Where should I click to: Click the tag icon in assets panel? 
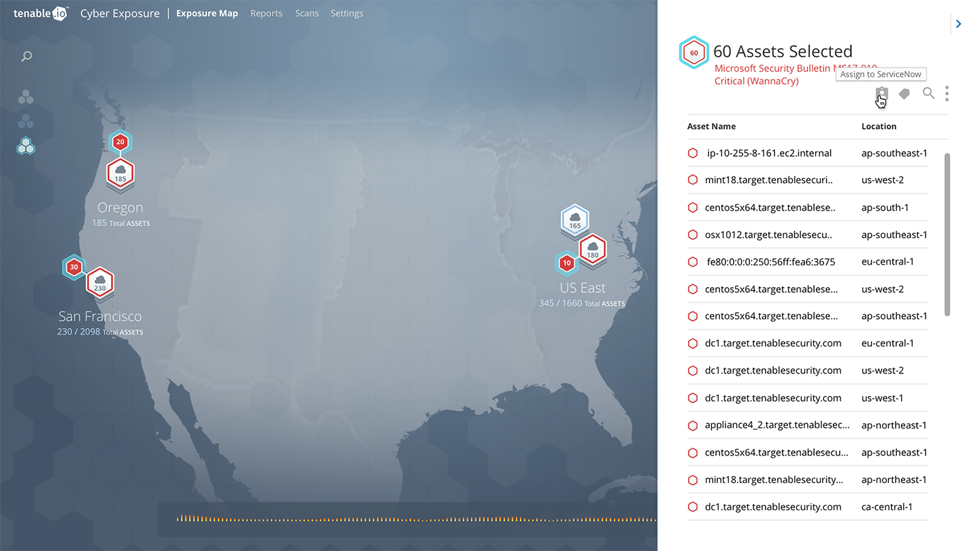[904, 94]
